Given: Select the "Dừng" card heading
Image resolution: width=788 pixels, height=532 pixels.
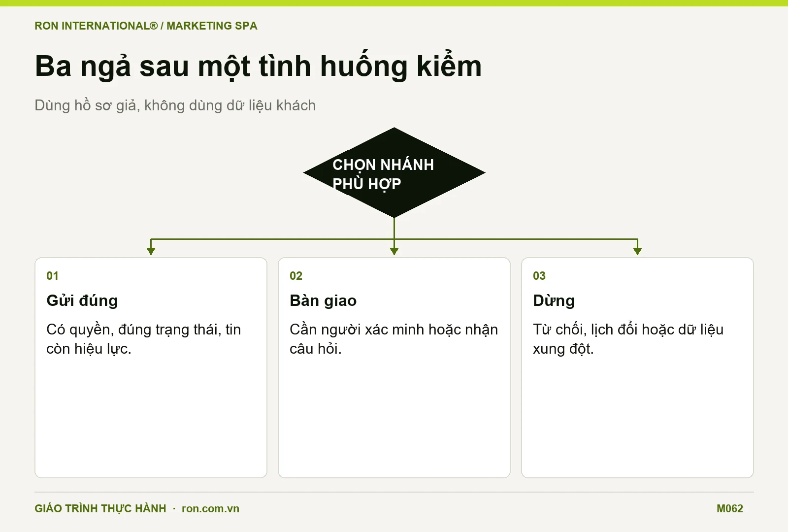Looking at the screenshot, I should point(554,300).
